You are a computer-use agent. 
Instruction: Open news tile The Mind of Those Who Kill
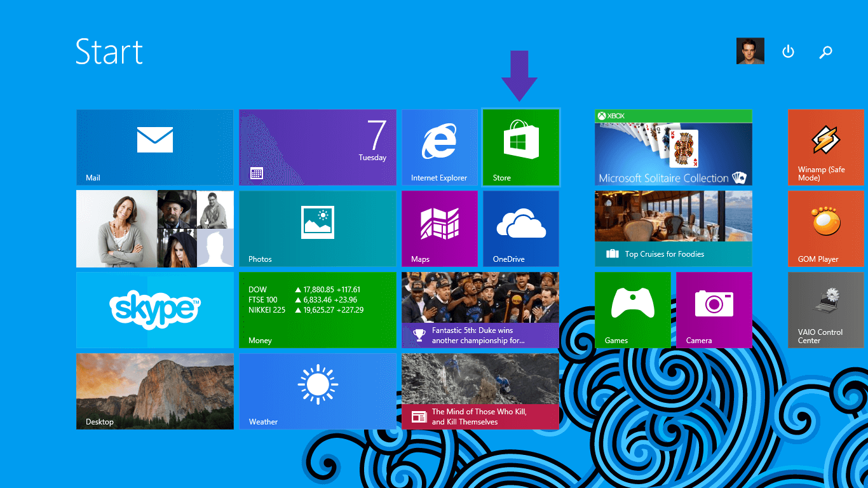point(480,391)
